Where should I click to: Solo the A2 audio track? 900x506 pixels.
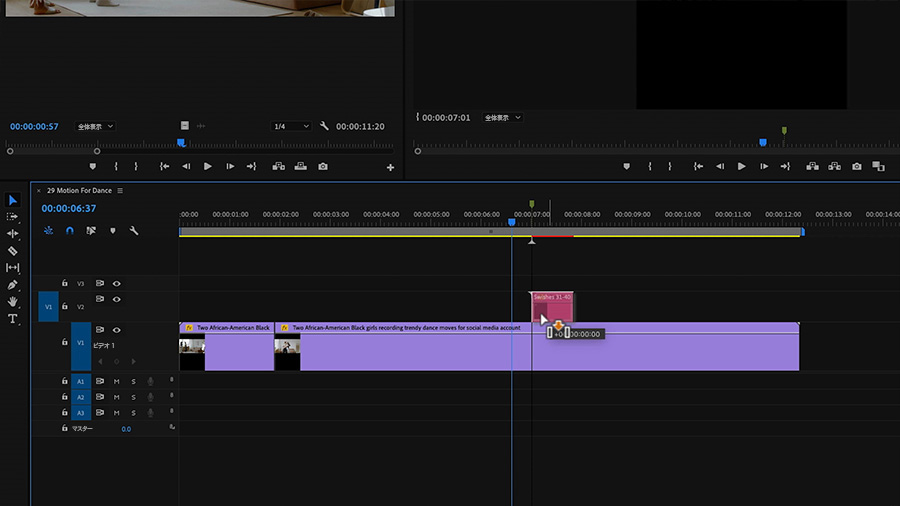click(134, 397)
